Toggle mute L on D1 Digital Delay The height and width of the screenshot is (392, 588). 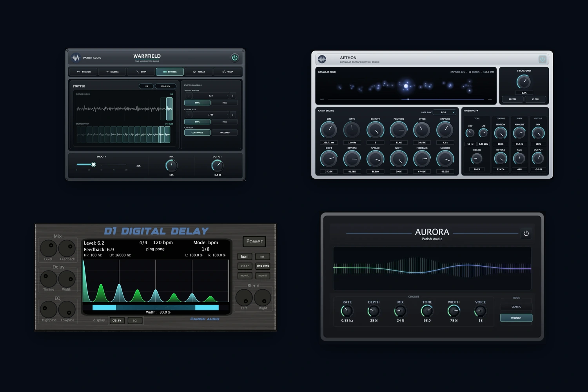click(245, 276)
